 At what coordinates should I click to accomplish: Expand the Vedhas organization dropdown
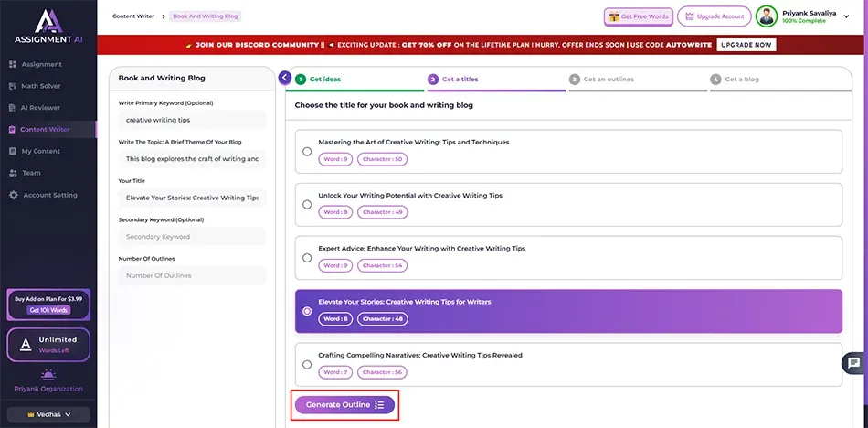(x=48, y=414)
